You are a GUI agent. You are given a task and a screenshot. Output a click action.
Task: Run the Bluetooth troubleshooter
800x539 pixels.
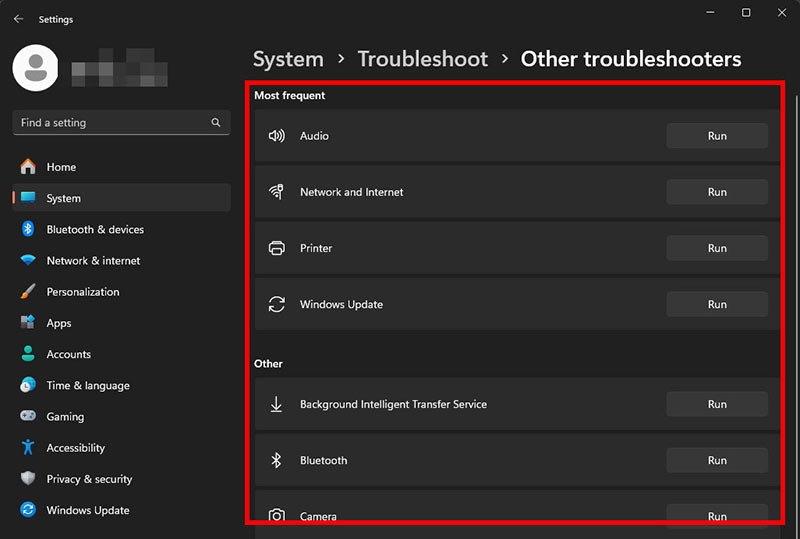click(x=717, y=460)
